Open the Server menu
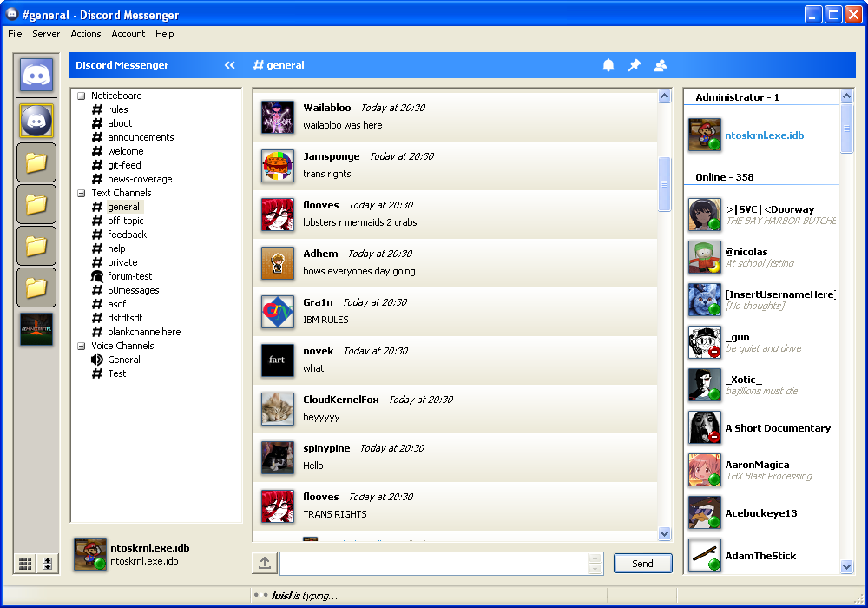This screenshot has height=608, width=868. pos(46,34)
